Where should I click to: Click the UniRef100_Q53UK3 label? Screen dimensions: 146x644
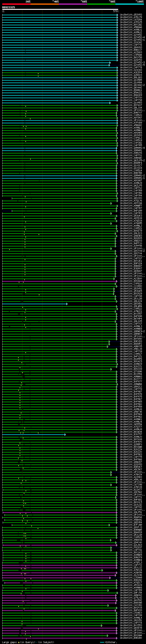point(131,216)
